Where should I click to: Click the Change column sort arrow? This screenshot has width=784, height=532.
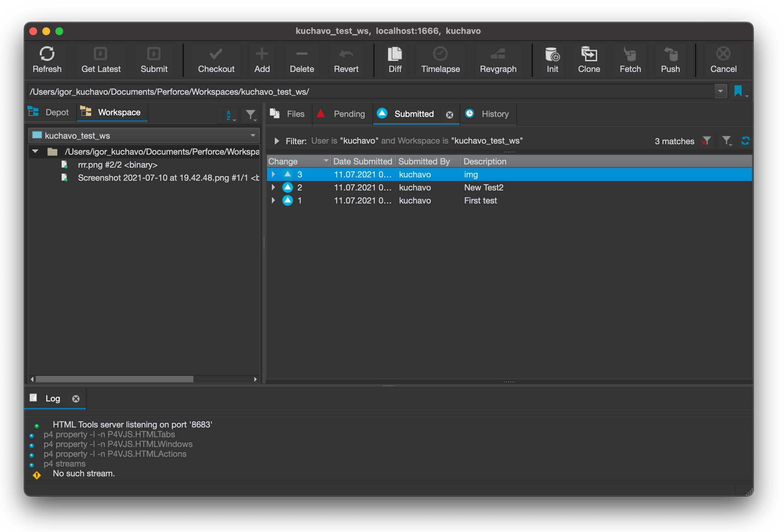pos(326,161)
